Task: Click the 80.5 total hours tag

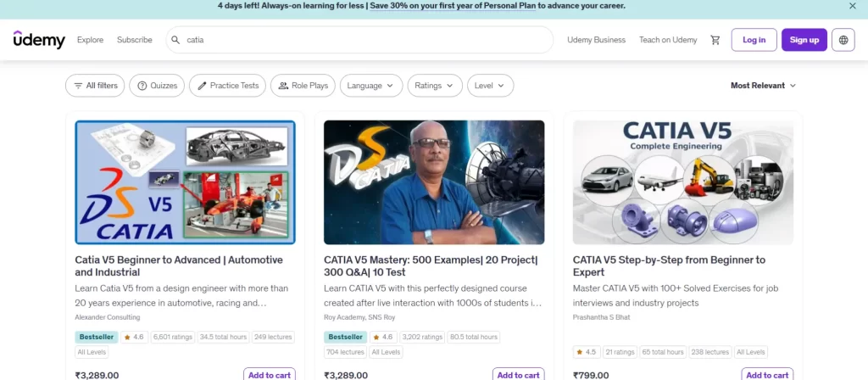Action: click(473, 337)
